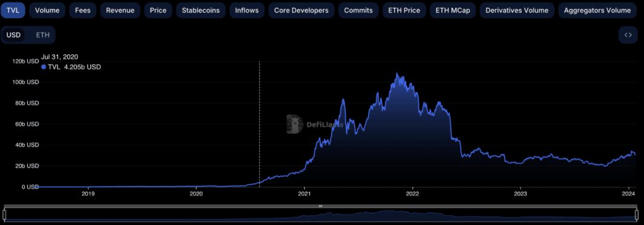This screenshot has width=644, height=225.
Task: Click the 2023 x-axis label
Action: [x=521, y=194]
